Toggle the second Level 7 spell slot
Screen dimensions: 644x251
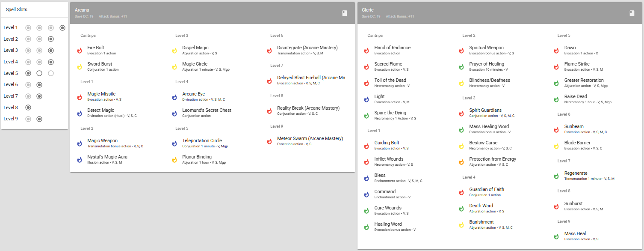[x=39, y=96]
